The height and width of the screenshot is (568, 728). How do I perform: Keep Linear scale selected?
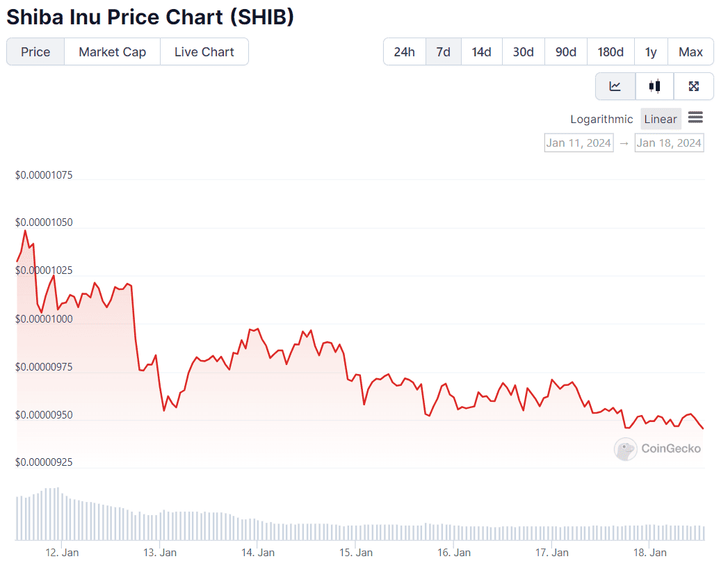660,119
